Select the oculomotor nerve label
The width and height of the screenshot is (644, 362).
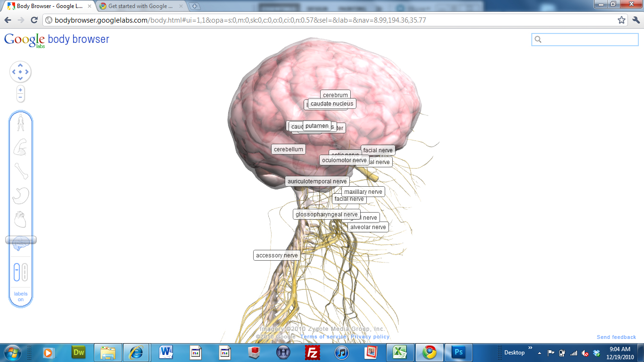[x=345, y=160]
